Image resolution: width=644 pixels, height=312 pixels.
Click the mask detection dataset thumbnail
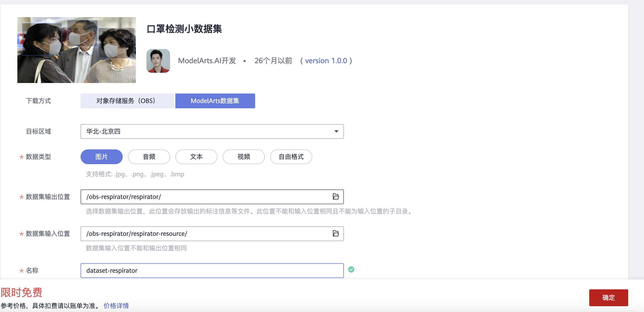pos(76,50)
